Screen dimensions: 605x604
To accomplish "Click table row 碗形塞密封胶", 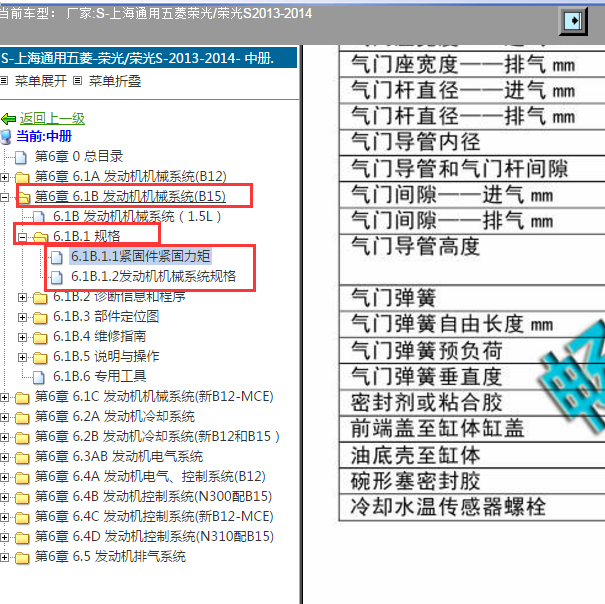I will pos(472,482).
